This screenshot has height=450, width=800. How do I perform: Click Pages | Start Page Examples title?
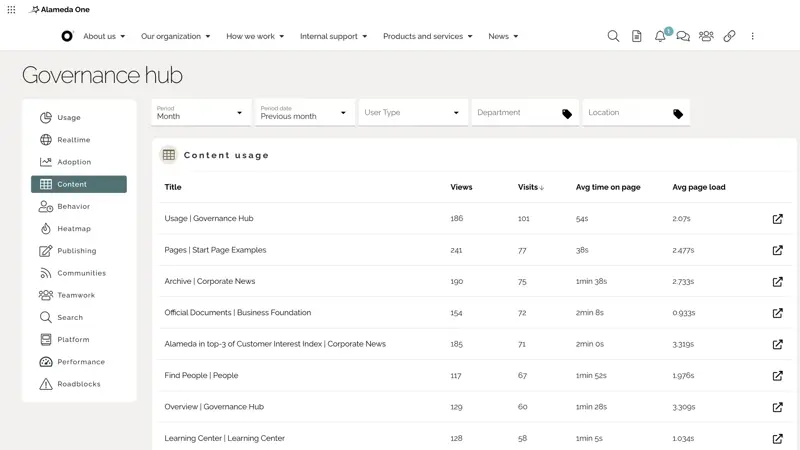click(215, 250)
